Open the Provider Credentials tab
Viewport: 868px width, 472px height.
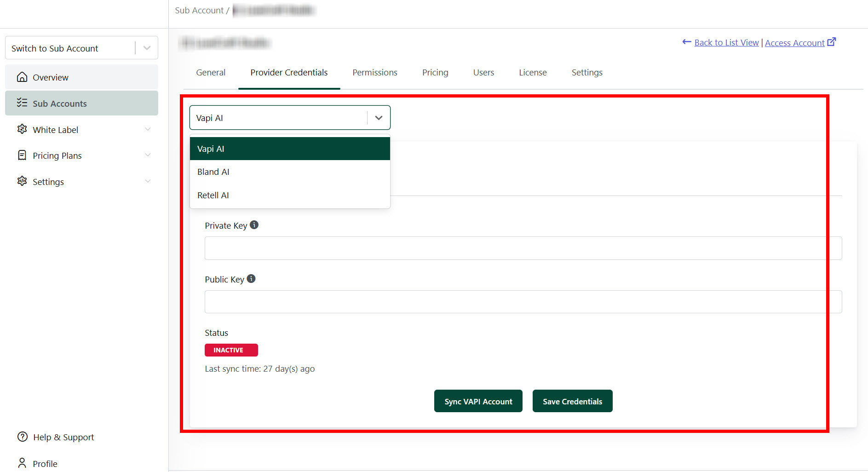tap(289, 73)
